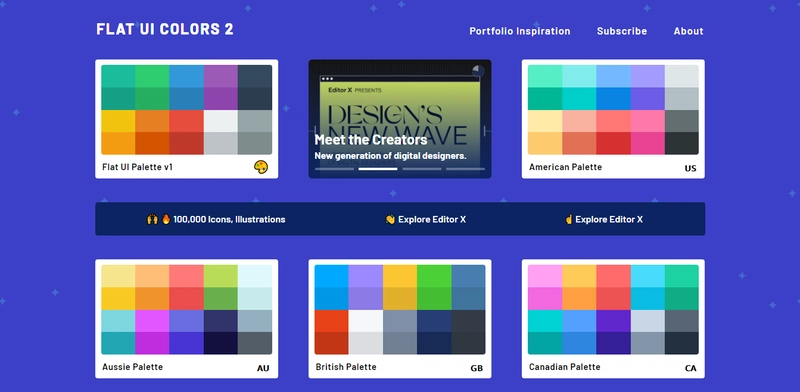This screenshot has width=800, height=392.
Task: Go to the About page
Action: [688, 31]
